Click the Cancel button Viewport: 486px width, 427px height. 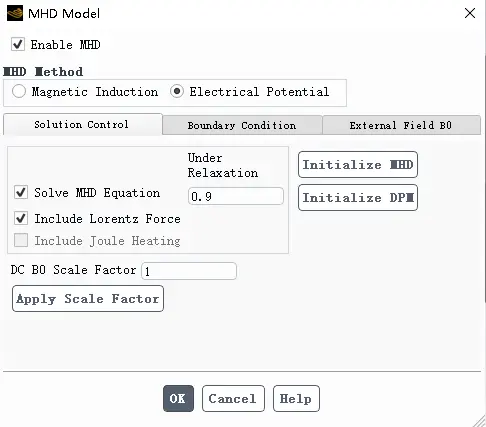(x=233, y=398)
